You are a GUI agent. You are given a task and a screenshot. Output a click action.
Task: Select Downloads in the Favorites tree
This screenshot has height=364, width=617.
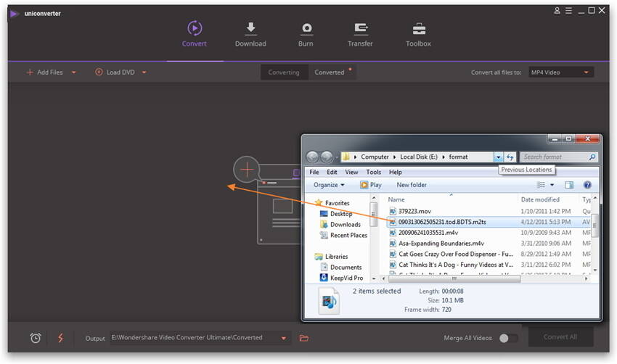[340, 225]
